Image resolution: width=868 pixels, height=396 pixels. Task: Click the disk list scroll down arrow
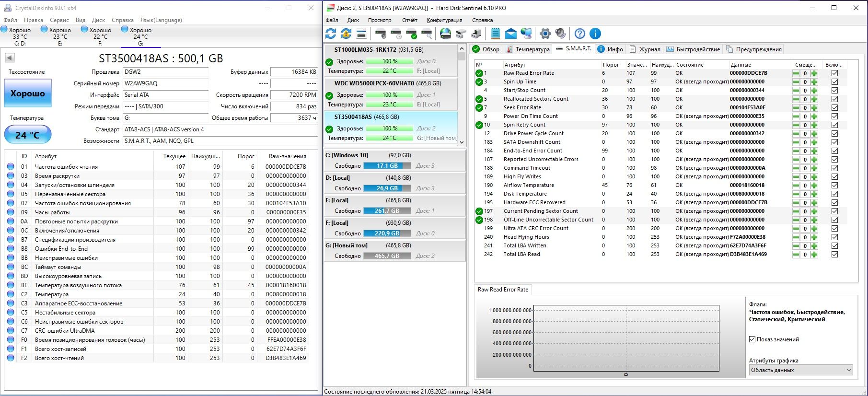pyautogui.click(x=462, y=142)
